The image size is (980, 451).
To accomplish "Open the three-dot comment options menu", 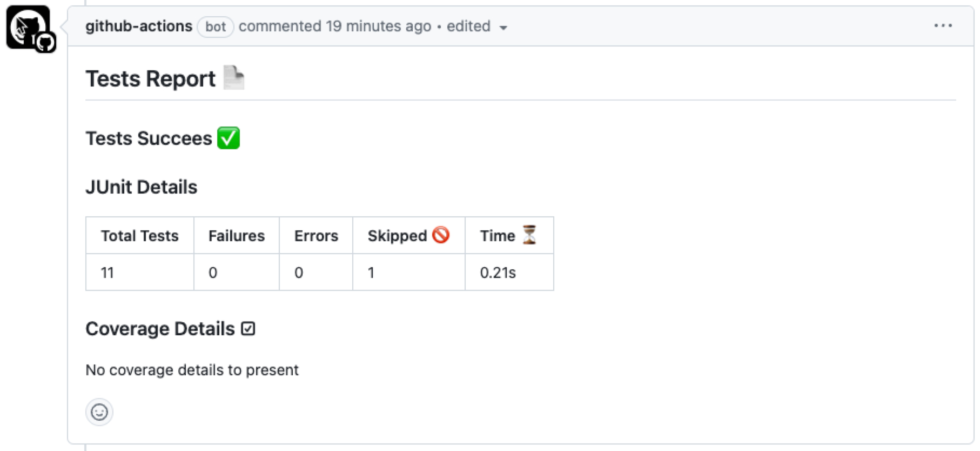I will coord(943,26).
